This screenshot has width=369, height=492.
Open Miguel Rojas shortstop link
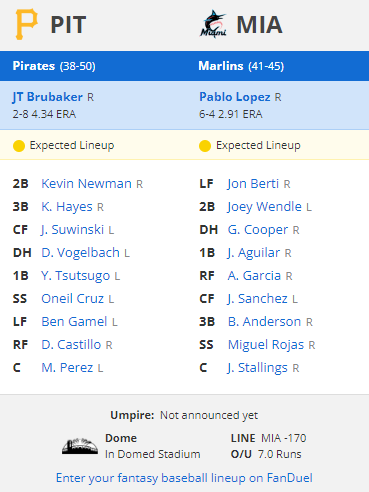(x=266, y=345)
